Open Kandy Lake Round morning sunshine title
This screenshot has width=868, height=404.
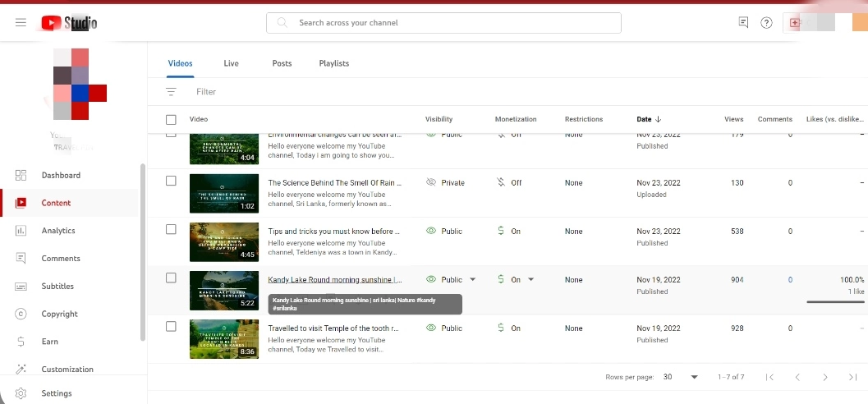[335, 280]
